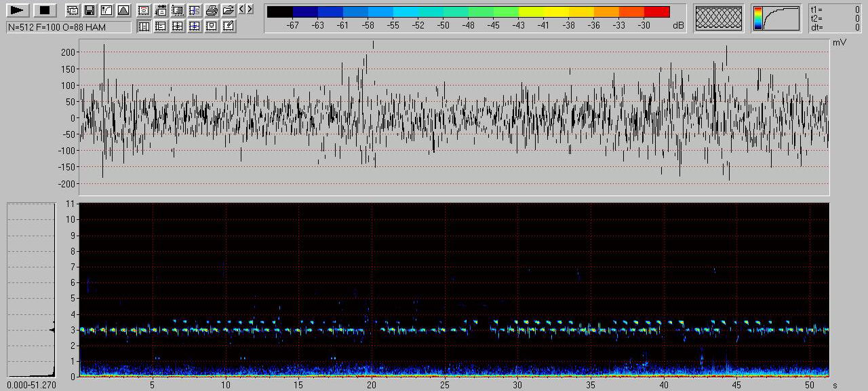This screenshot has width=868, height=391.
Task: Click the spectrum amplitude panel left of spectrogram
Action: point(31,289)
